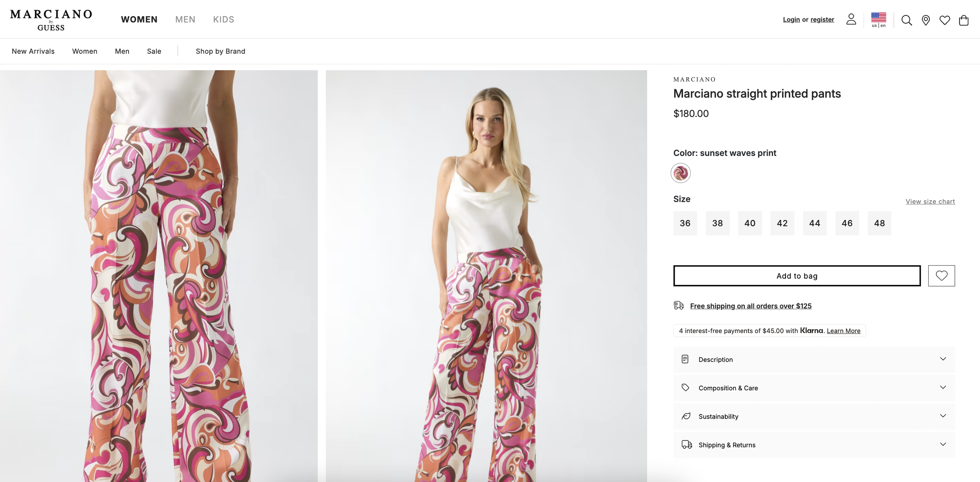Image resolution: width=980 pixels, height=482 pixels.
Task: Expand the Description section
Action: pos(814,359)
